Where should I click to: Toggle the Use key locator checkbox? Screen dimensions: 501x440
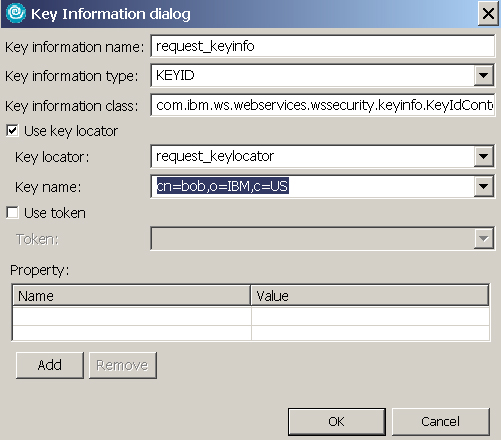(x=12, y=131)
